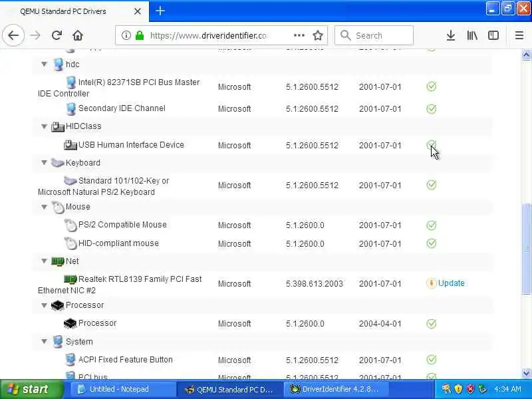Collapse the Net category
The width and height of the screenshot is (532, 399).
click(x=44, y=261)
